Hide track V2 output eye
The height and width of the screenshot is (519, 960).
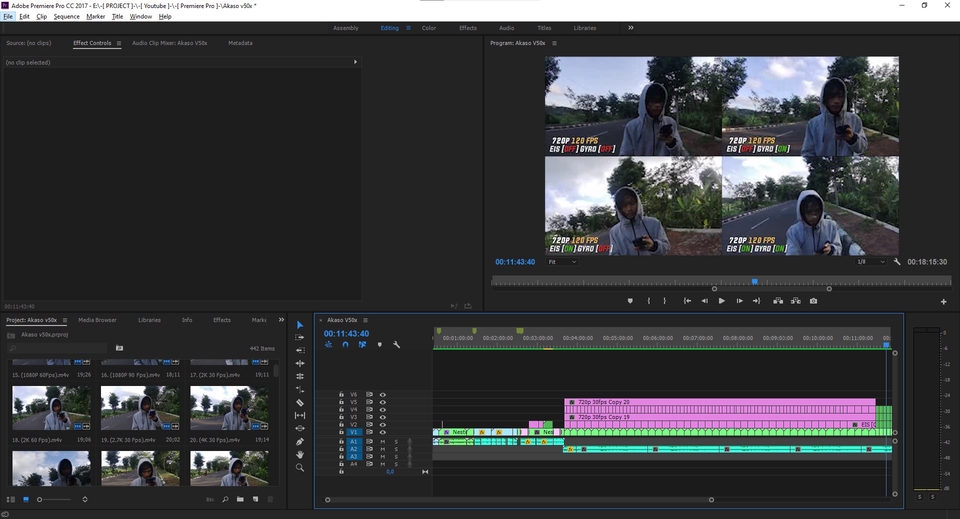[383, 424]
